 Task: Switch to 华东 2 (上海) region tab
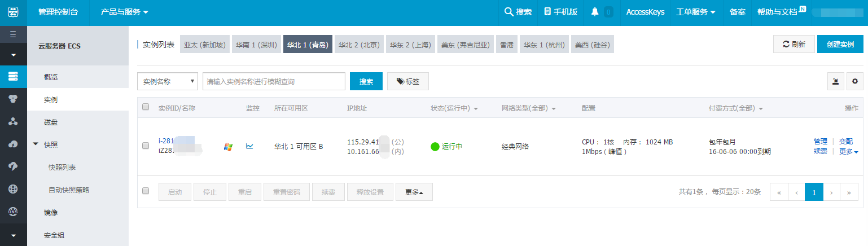[x=411, y=45]
